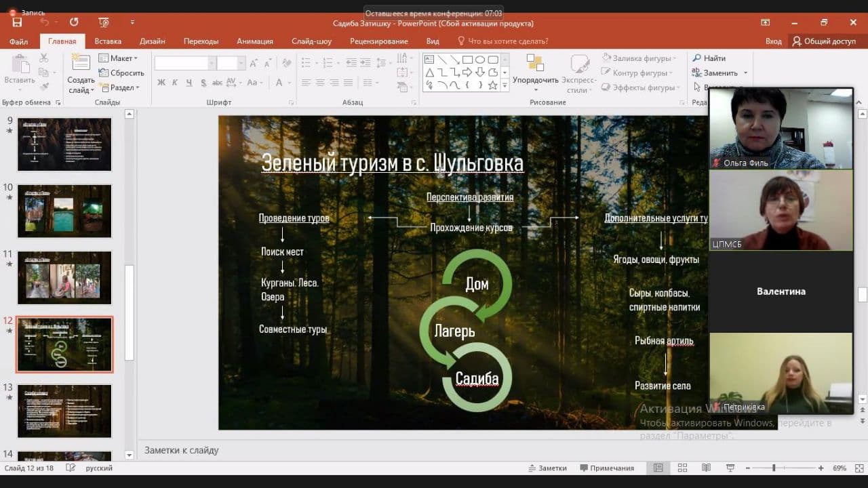The width and height of the screenshot is (868, 488).
Task: Click the zoom slider in status bar
Action: (x=774, y=468)
